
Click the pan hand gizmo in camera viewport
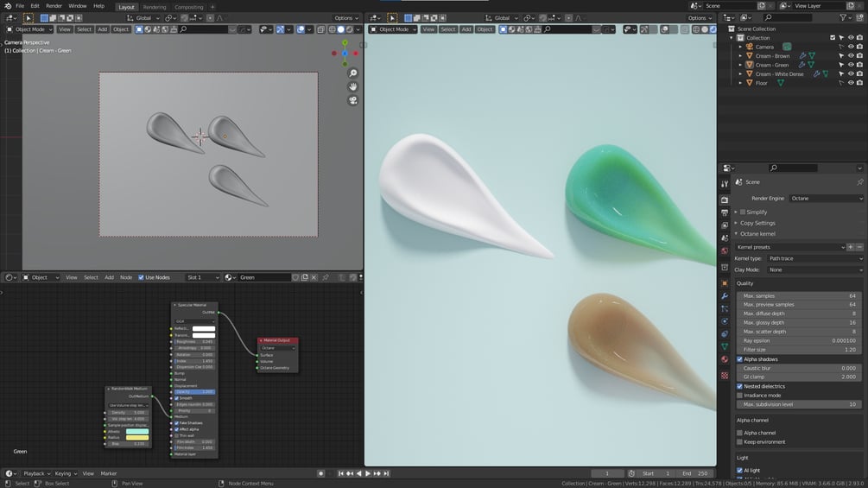tap(352, 87)
